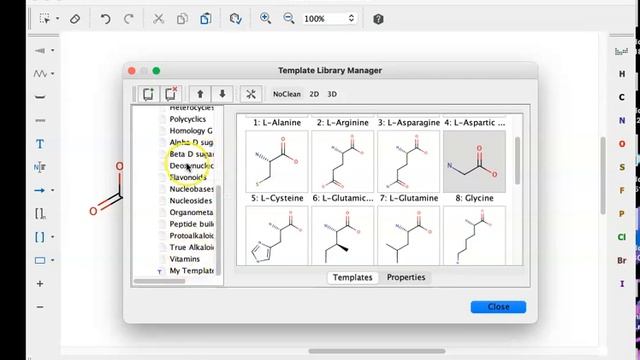Open the help hexagon icon
This screenshot has width=640, height=360.
[x=378, y=19]
